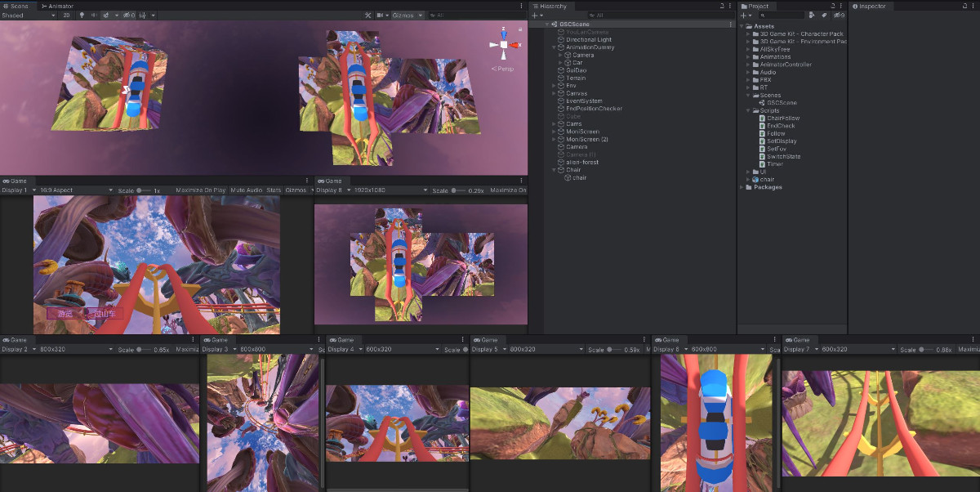Open the Scene view tools wrench icon
Screen dimensions: 980x492
(367, 15)
